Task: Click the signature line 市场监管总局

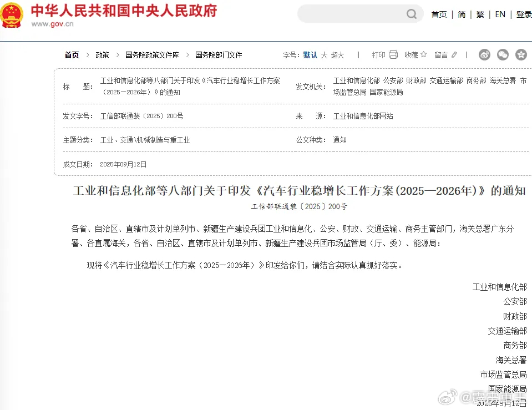Action: click(504, 374)
